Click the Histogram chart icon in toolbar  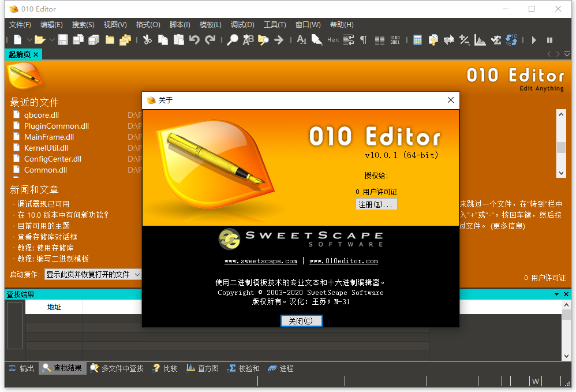coord(480,40)
